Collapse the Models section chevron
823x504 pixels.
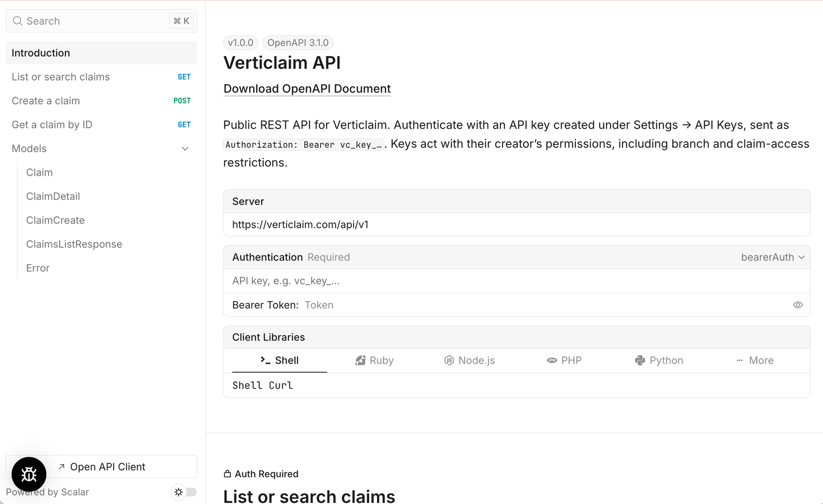click(185, 149)
